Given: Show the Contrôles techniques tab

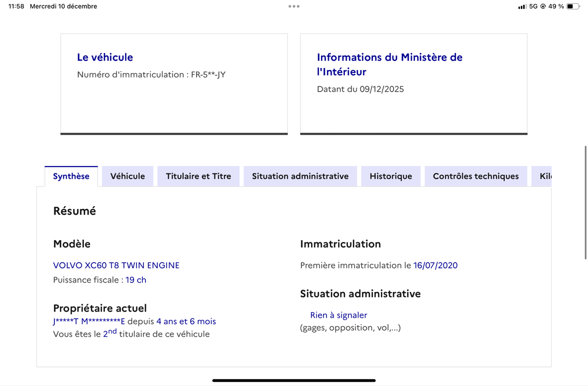Looking at the screenshot, I should point(476,176).
